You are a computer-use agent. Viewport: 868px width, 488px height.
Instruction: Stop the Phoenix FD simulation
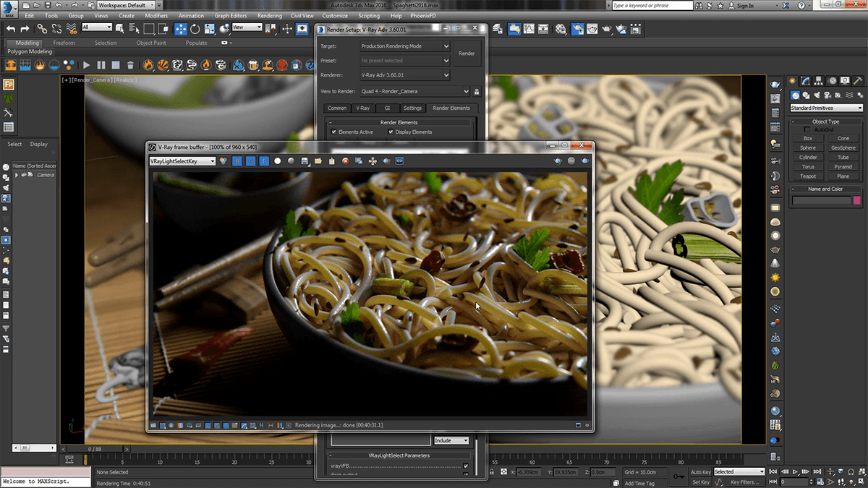pyautogui.click(x=116, y=65)
